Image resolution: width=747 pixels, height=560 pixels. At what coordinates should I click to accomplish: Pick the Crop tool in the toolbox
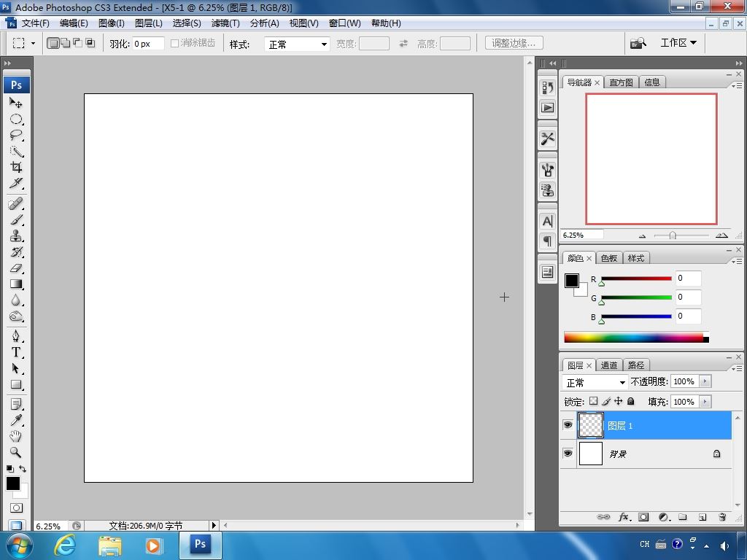click(x=15, y=168)
